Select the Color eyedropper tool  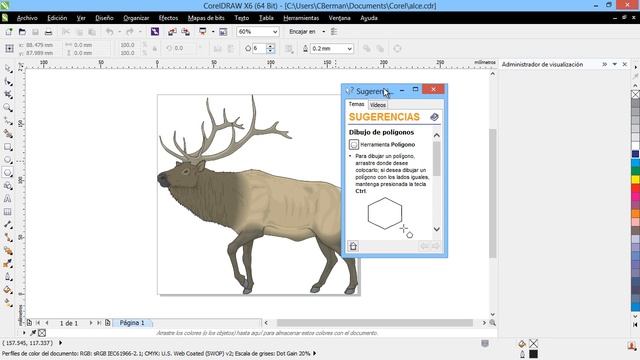click(8, 264)
